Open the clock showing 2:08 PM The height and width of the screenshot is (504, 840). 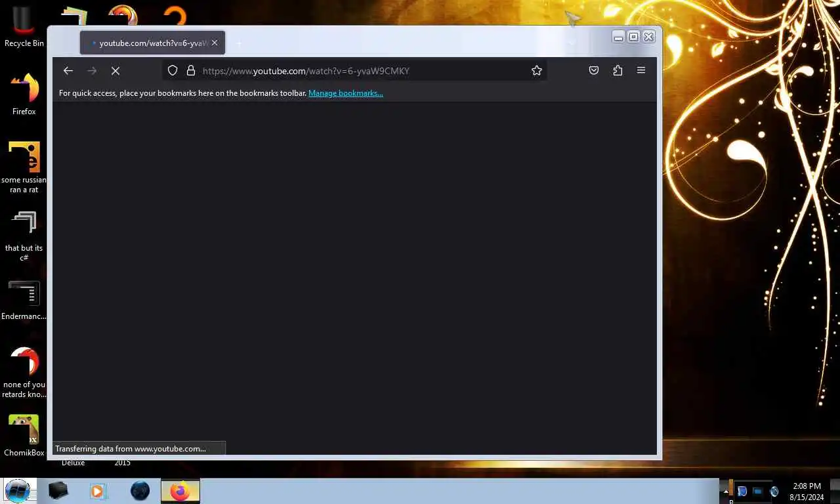click(x=807, y=492)
